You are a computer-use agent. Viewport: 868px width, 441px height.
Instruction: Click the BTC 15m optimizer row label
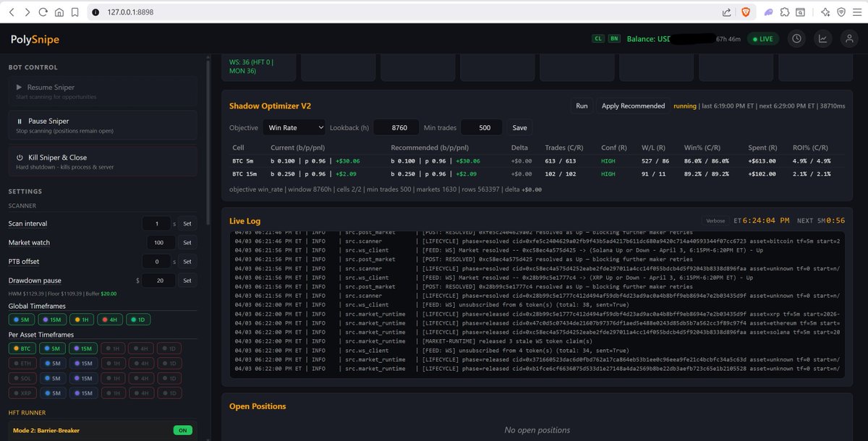pos(244,174)
